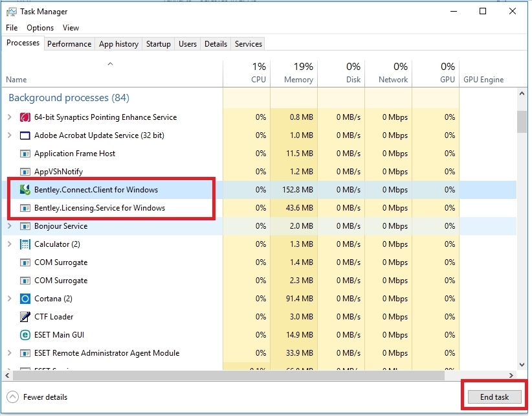Open the Options menu

point(40,28)
